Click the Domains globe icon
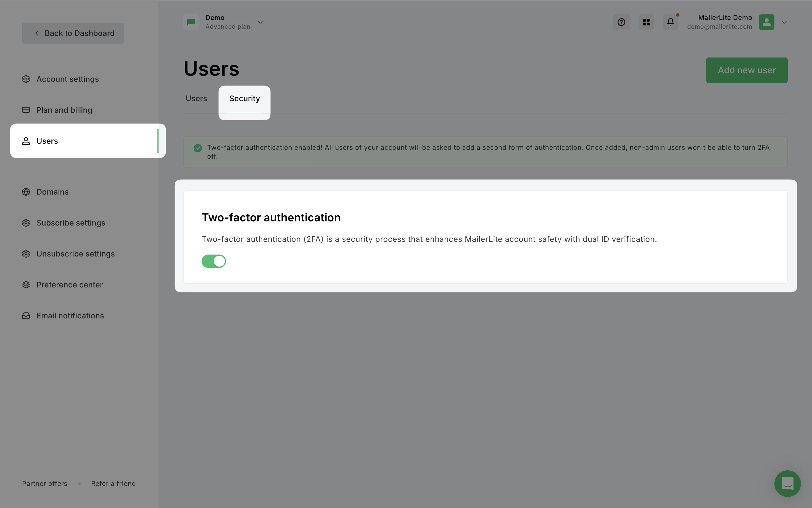This screenshot has width=812, height=508. coord(26,192)
